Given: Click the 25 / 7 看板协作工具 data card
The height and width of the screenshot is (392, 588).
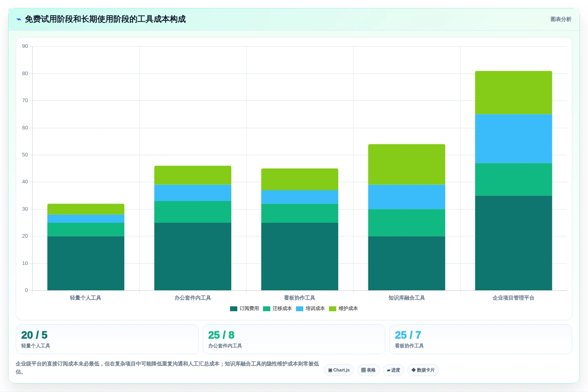Looking at the screenshot, I should tap(481, 339).
